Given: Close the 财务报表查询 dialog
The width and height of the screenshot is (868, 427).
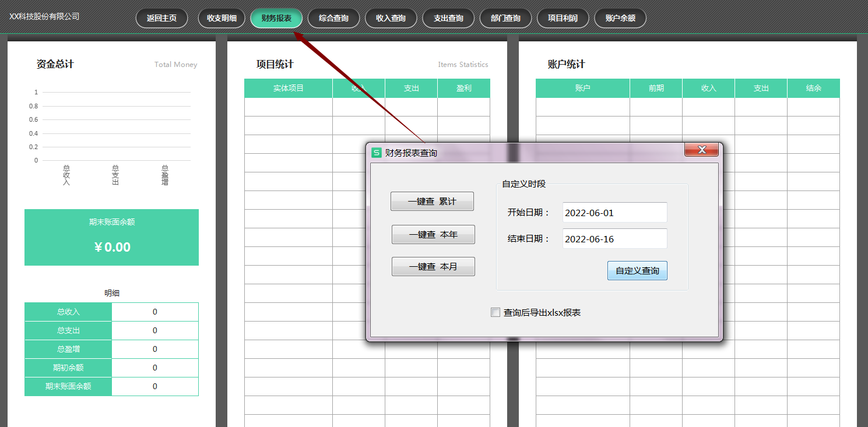Looking at the screenshot, I should coord(701,150).
